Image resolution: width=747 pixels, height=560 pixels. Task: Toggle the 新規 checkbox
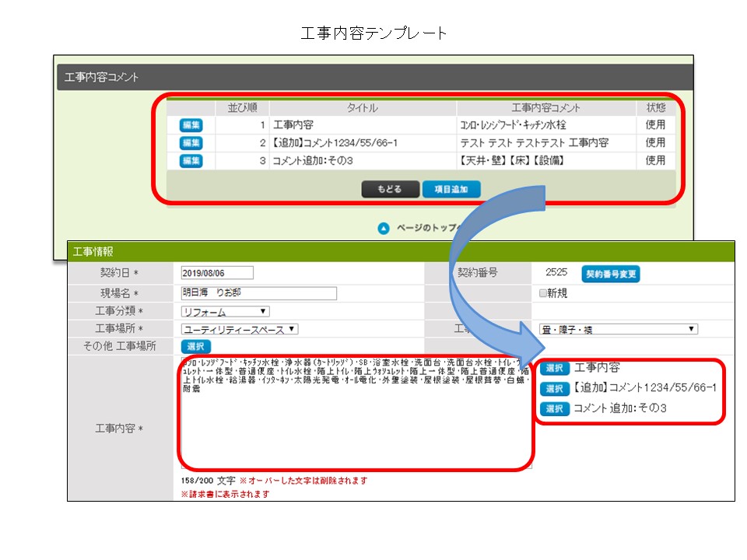(543, 293)
